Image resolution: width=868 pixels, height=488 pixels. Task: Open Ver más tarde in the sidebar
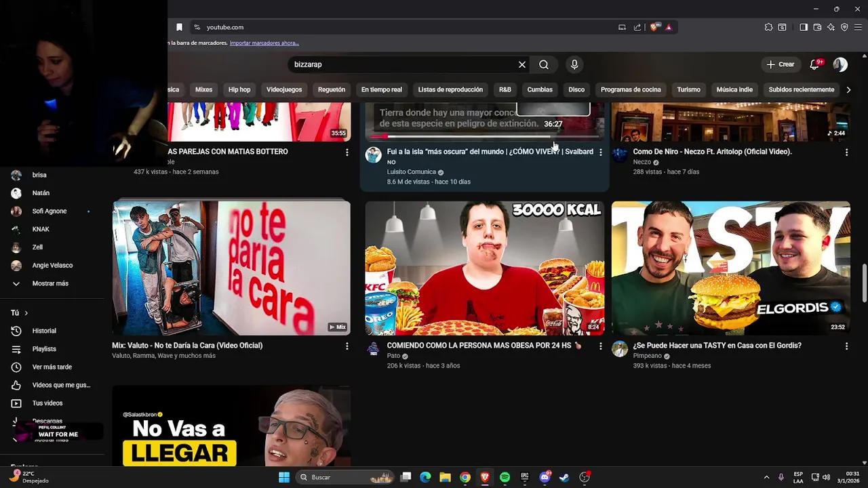point(52,367)
